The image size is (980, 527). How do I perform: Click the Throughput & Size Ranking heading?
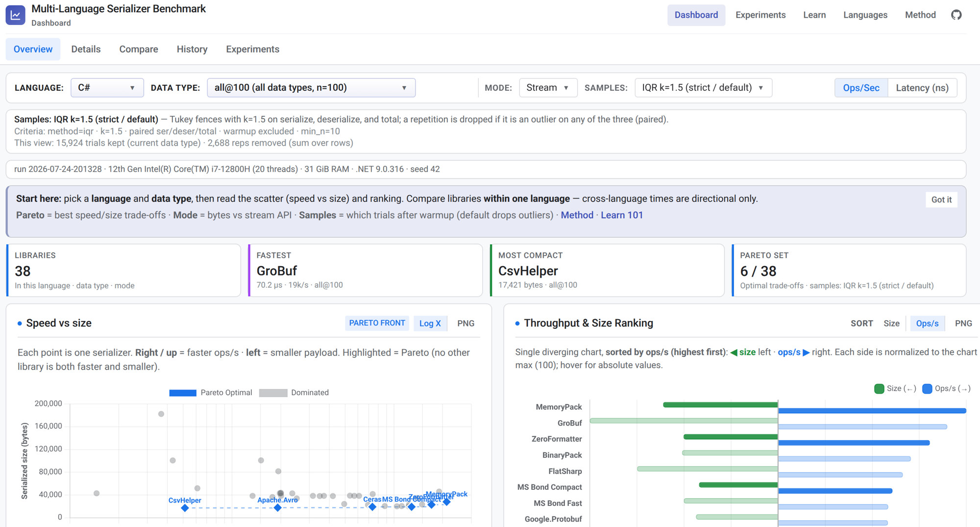tap(588, 323)
